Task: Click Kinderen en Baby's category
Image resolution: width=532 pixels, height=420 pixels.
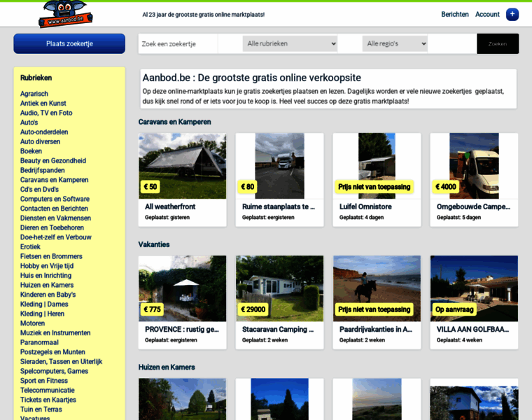Action: [48, 295]
